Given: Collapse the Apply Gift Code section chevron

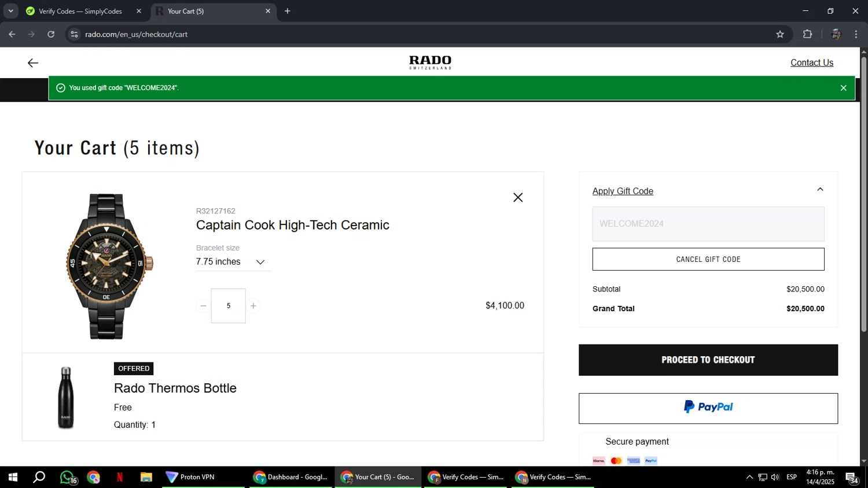Looking at the screenshot, I should 820,190.
